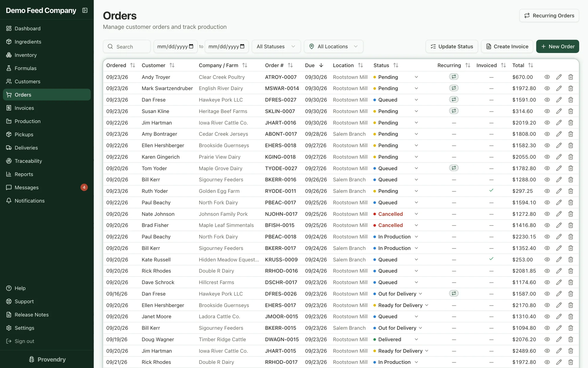Image resolution: width=588 pixels, height=368 pixels.
Task: Click recurring icon for DFRES-0026
Action: pyautogui.click(x=454, y=294)
